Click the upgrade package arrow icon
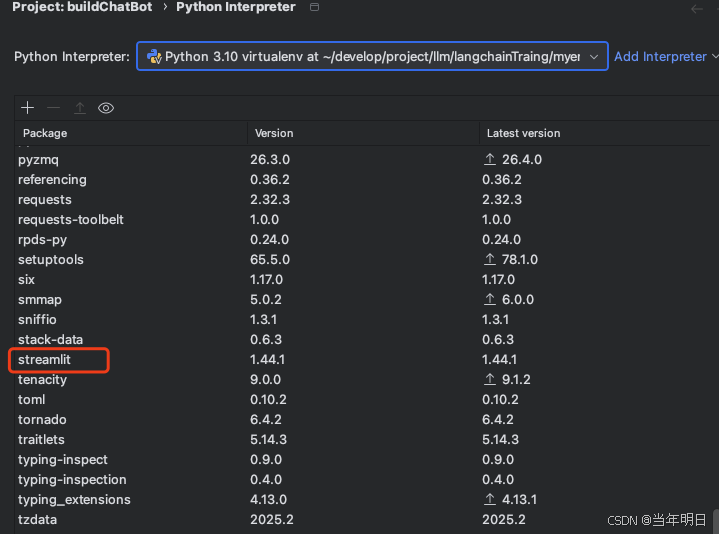Viewport: 719px width, 534px height. coord(80,108)
